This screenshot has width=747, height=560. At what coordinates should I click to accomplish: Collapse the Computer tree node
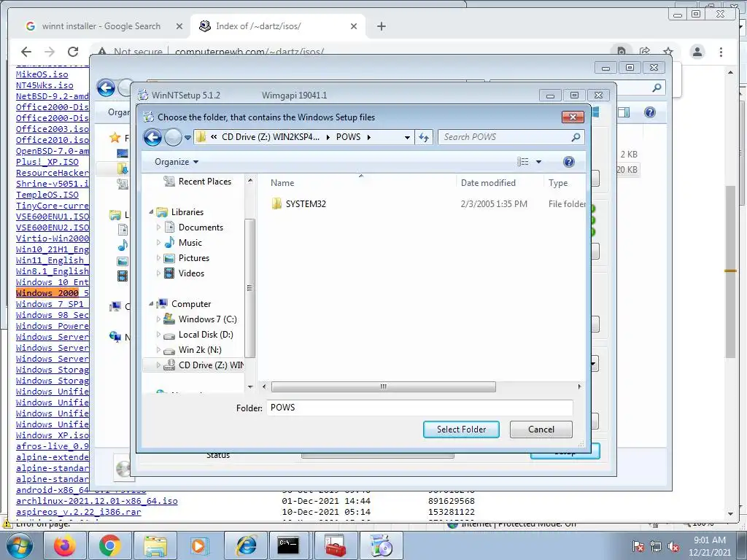point(151,303)
